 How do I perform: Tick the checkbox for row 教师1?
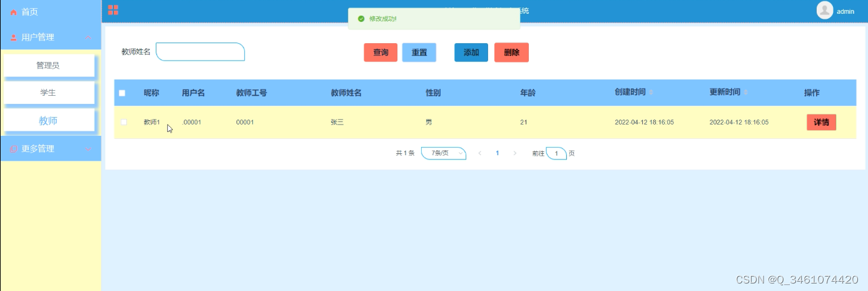pyautogui.click(x=123, y=122)
